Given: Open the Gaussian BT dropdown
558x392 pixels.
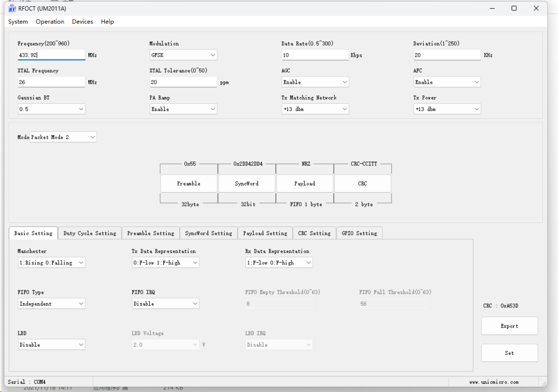Looking at the screenshot, I should coord(51,109).
